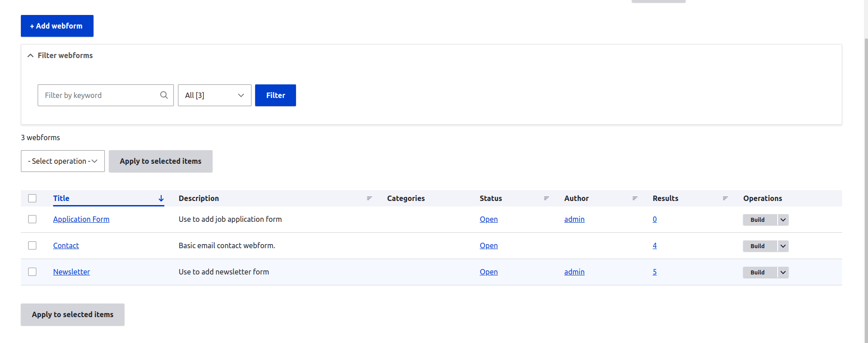Tick the Contact row checkbox
The width and height of the screenshot is (868, 343).
(32, 245)
